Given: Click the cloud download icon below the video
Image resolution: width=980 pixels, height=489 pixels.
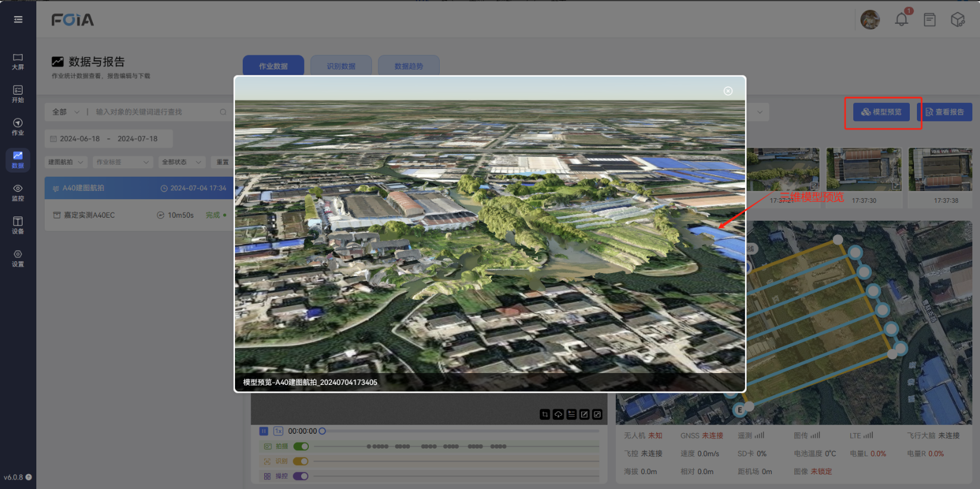Looking at the screenshot, I should point(558,415).
